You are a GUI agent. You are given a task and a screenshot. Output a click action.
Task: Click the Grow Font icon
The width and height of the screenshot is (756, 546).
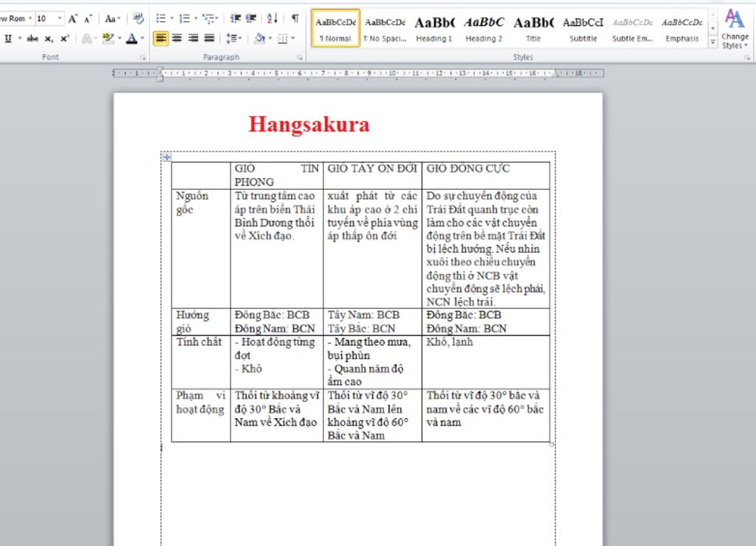[73, 18]
